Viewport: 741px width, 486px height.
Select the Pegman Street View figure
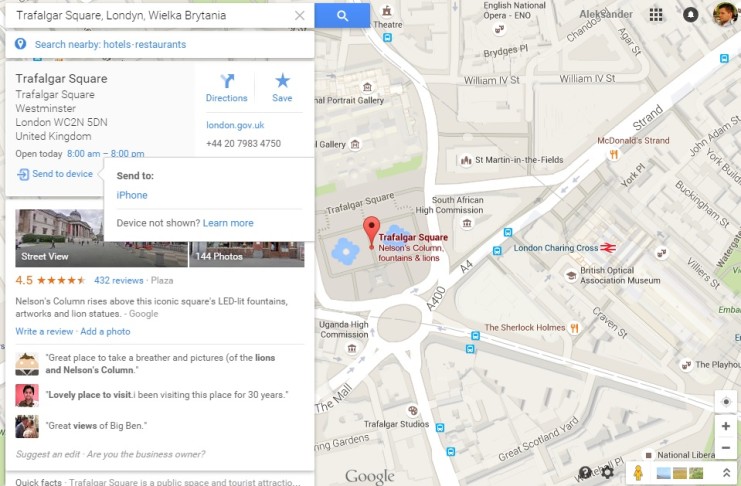(638, 472)
